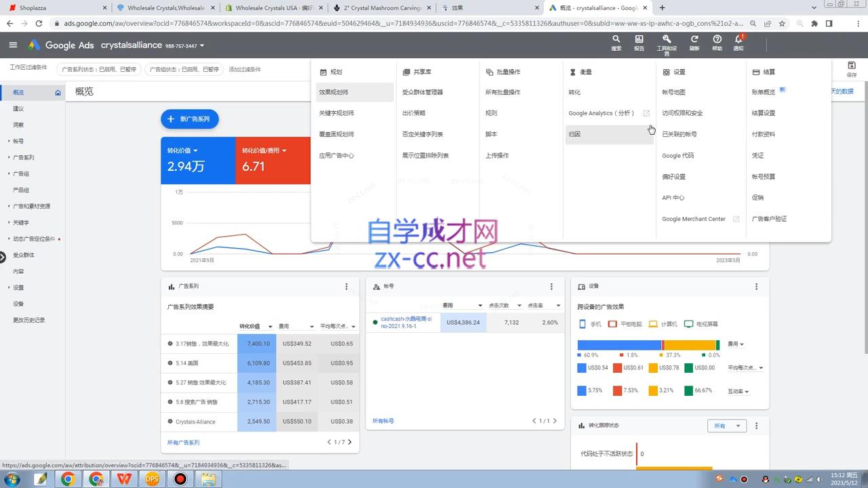868x488 pixels.
Task: Click the Save (保存) icon
Action: (x=852, y=68)
